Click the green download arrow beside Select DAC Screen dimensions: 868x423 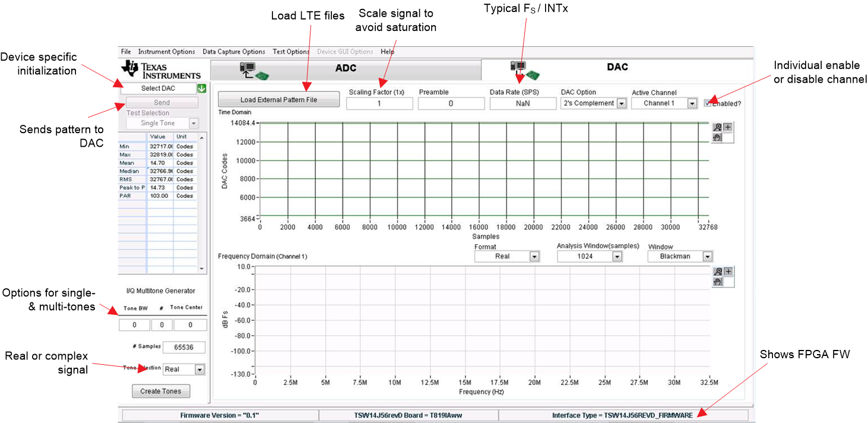[x=202, y=88]
